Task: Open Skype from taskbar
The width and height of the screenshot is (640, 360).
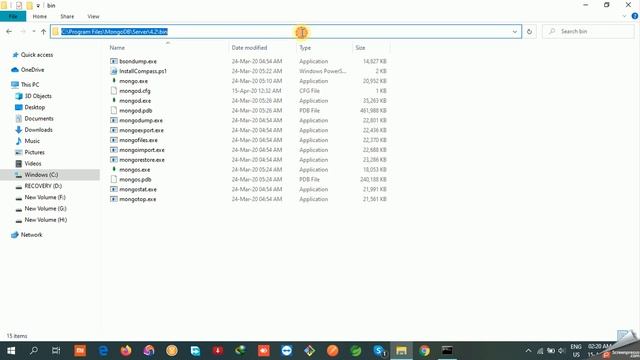Action: (x=379, y=351)
